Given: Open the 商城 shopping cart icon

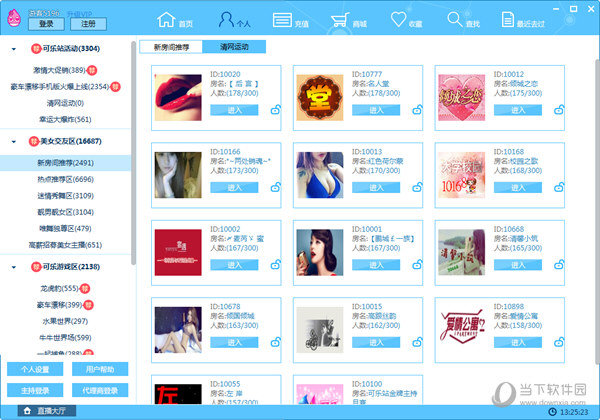Looking at the screenshot, I should pyautogui.click(x=340, y=20).
